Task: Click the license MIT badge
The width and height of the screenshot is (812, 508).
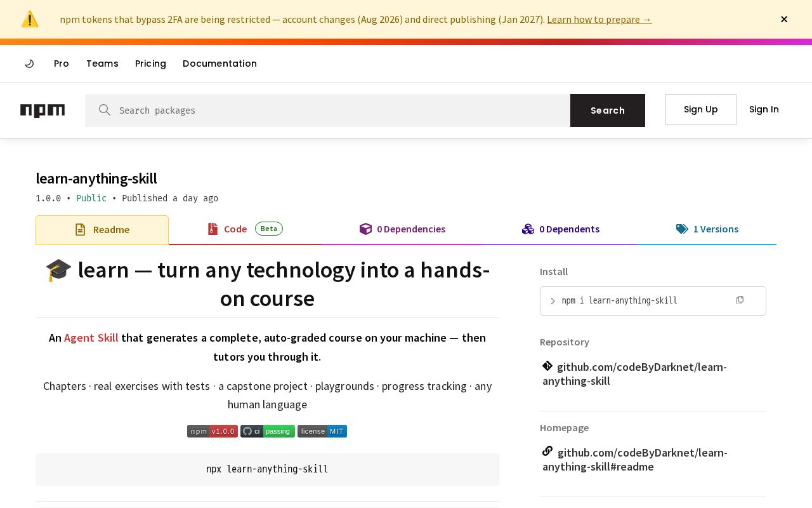Action: point(322,431)
